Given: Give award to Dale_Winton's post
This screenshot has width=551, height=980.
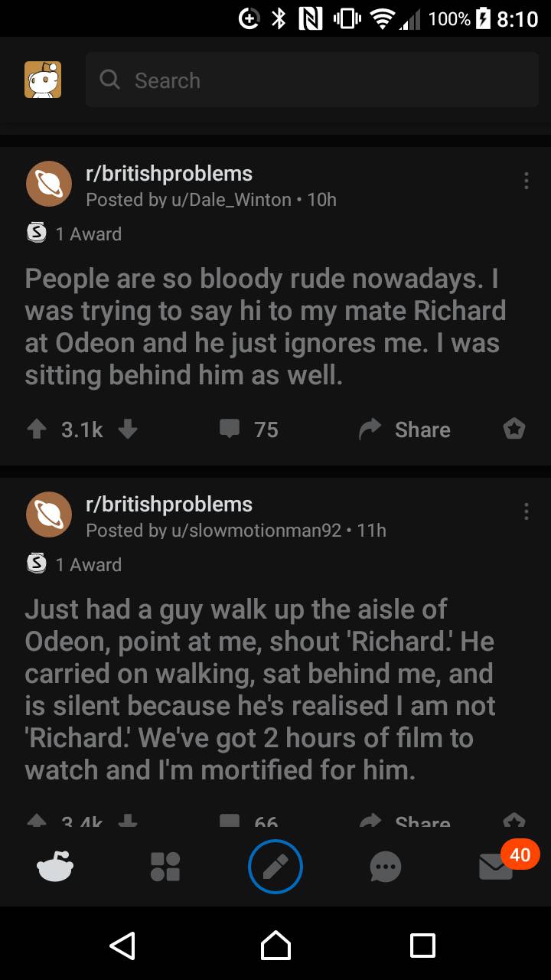Looking at the screenshot, I should [x=514, y=430].
